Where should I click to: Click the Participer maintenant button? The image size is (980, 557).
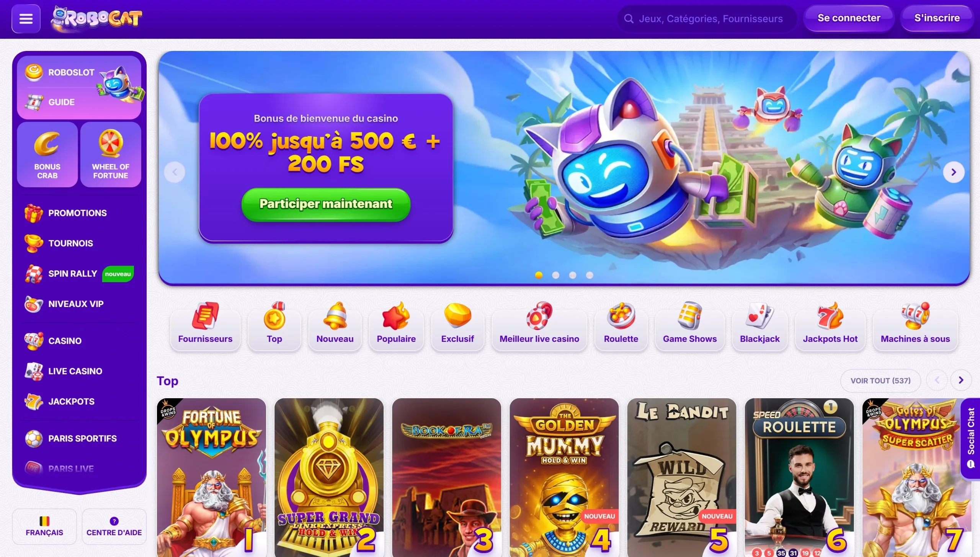tap(326, 204)
